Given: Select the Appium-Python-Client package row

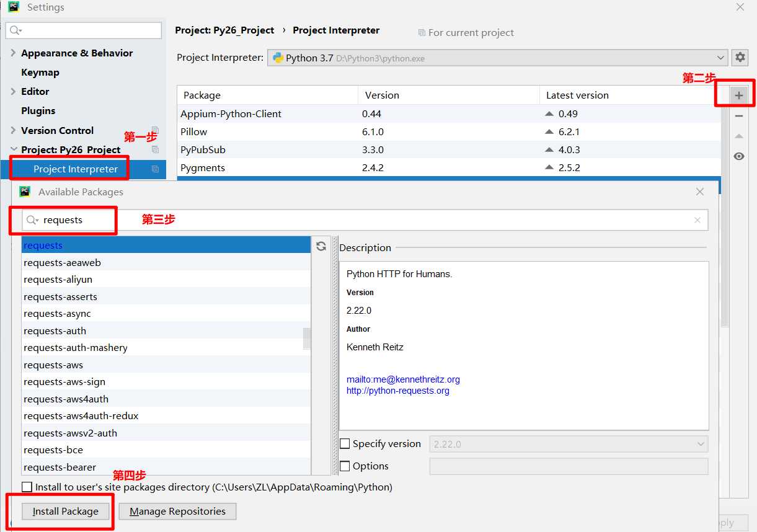Looking at the screenshot, I should tap(449, 113).
